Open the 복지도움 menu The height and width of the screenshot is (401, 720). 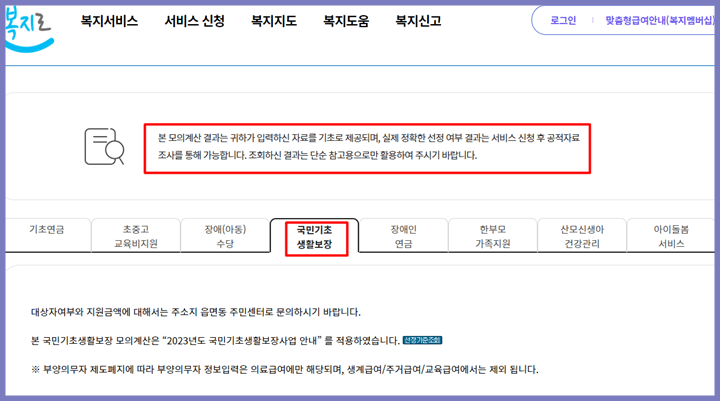[x=346, y=21]
